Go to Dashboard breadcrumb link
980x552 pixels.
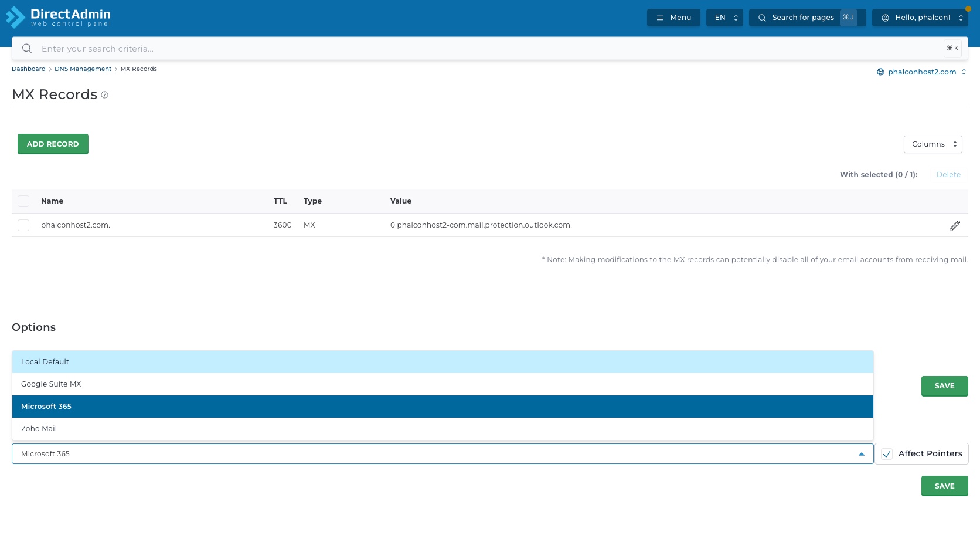point(29,69)
